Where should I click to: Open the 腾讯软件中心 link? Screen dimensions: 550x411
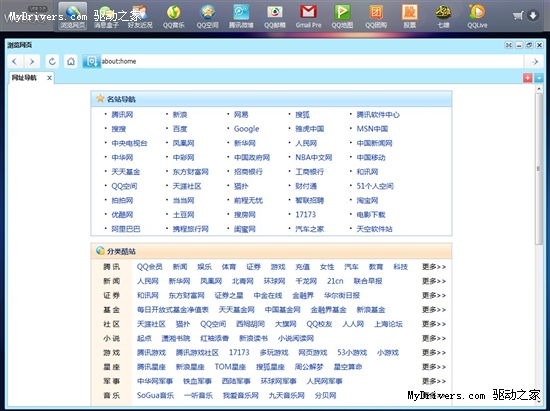pyautogui.click(x=378, y=115)
